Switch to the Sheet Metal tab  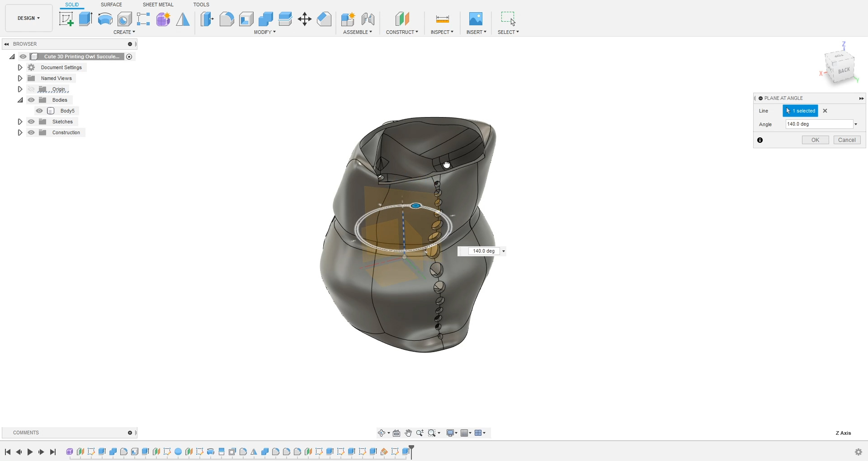[x=158, y=5]
